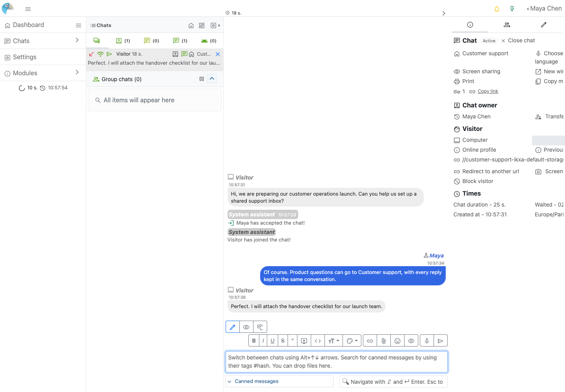Attach a file using the paperclip icon
This screenshot has height=392, width=565.
[x=384, y=341]
